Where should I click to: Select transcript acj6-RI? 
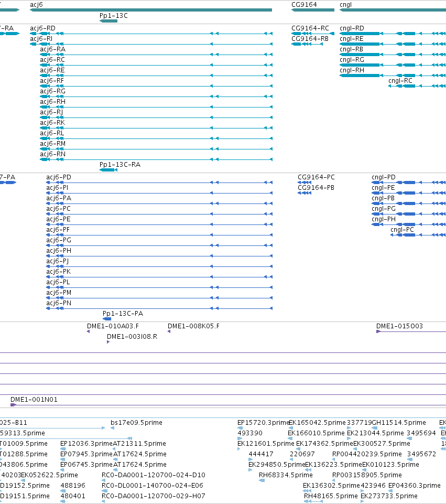(x=41, y=39)
